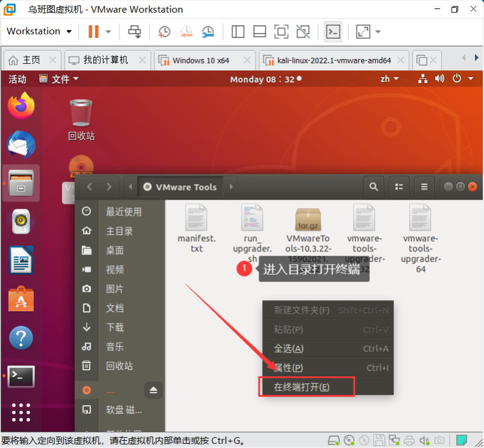Open Ubuntu Software center from dock
The width and height of the screenshot is (484, 448).
21,299
